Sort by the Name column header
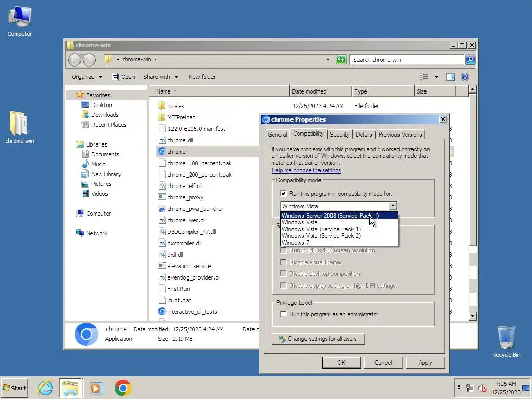The height and width of the screenshot is (399, 532). (219, 91)
